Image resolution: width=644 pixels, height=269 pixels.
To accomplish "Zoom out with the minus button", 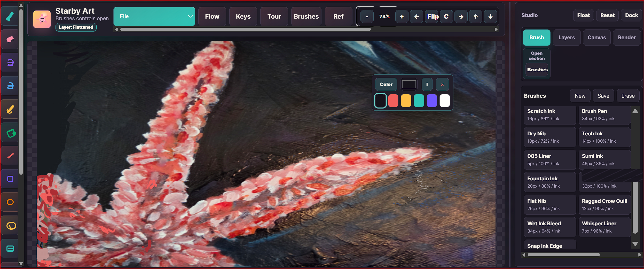I will pyautogui.click(x=367, y=17).
